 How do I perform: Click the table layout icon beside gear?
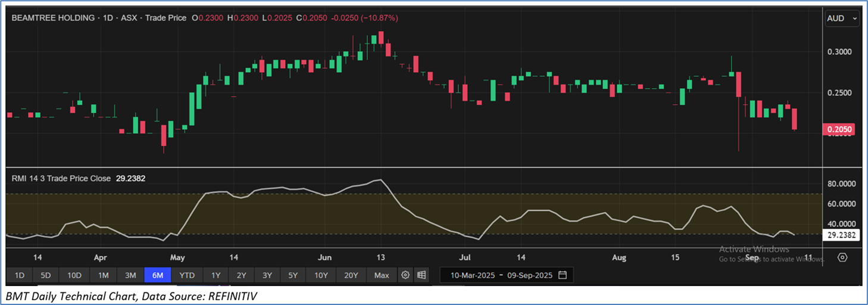(421, 275)
